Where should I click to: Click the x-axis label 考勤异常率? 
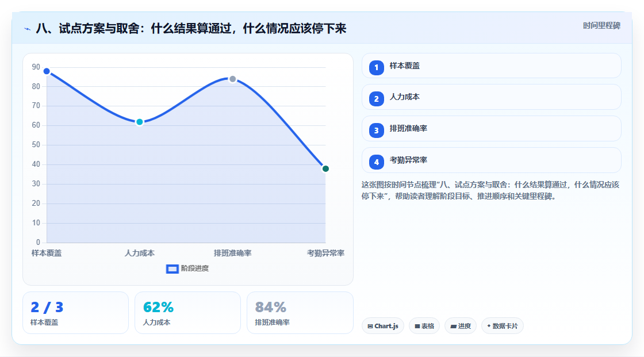coord(325,253)
